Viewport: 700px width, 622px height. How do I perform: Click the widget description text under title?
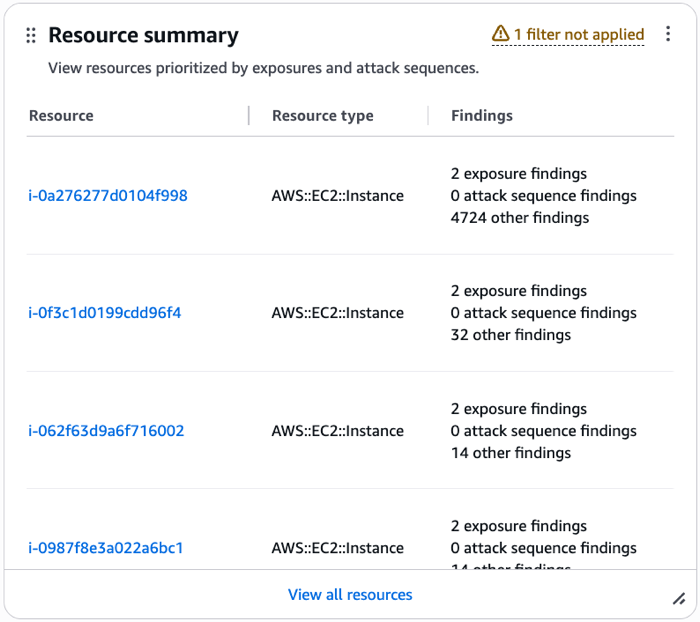click(263, 69)
